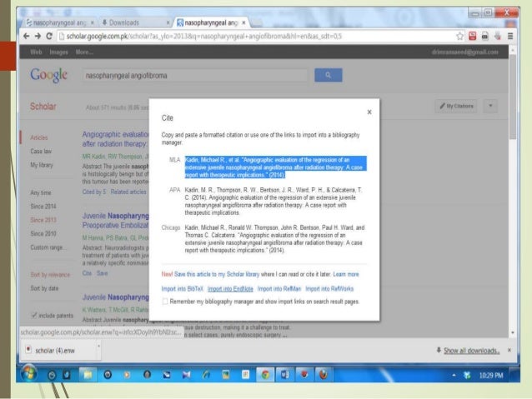Click the page's vertical scrollbar down arrow
The width and height of the screenshot is (532, 399).
513,333
